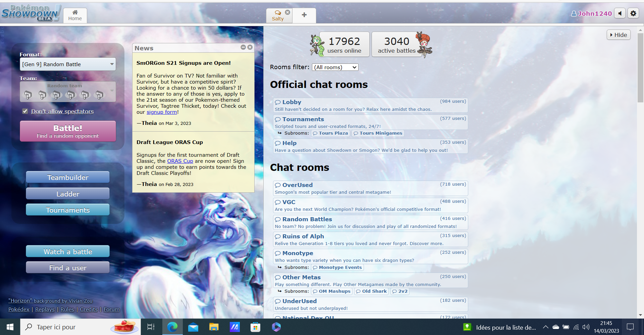Screen dimensions: 644x335
Task: Minimize the News panel
Action: [x=243, y=47]
